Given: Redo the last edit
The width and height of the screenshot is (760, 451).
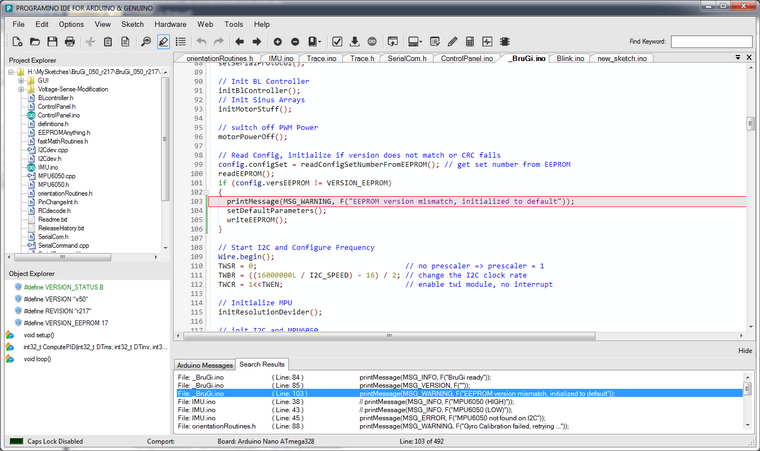Looking at the screenshot, I should [219, 42].
